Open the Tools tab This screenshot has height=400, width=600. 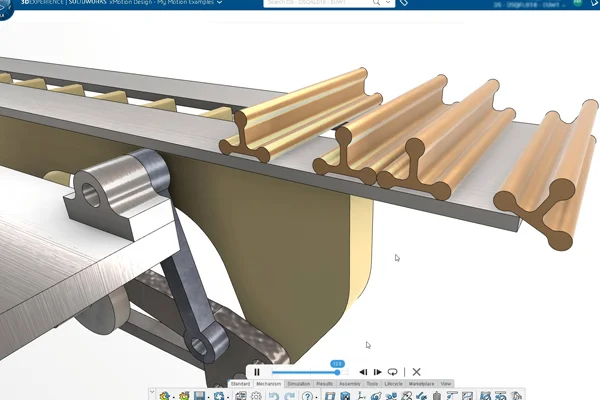click(x=372, y=384)
